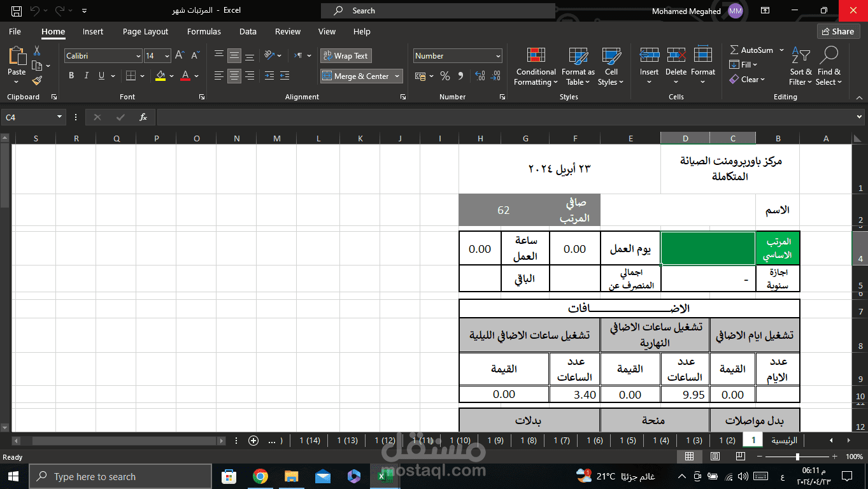Open the Number format dropdown
Screen dimensions: 868x489
[497, 56]
